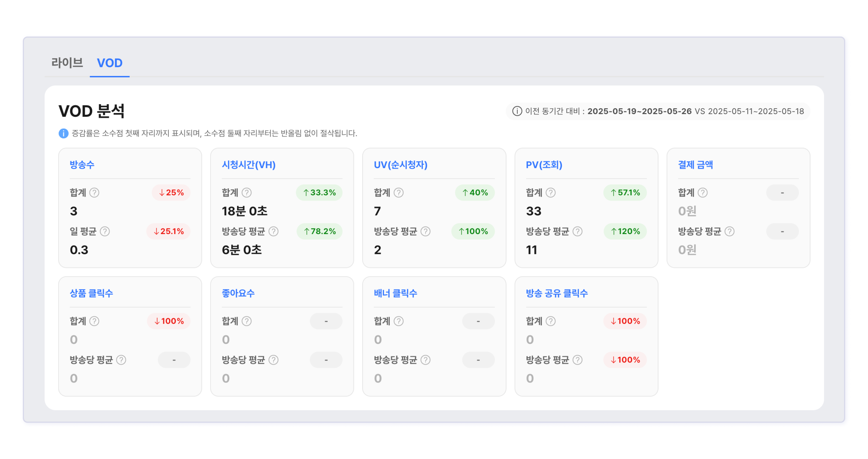This screenshot has width=868, height=459.
Task: Click the 25% decrease badge
Action: [x=171, y=193]
